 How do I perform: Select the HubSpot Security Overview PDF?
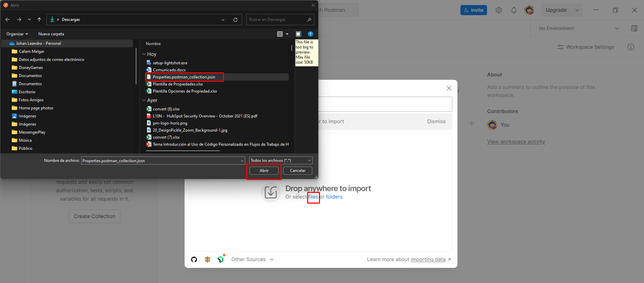point(205,116)
